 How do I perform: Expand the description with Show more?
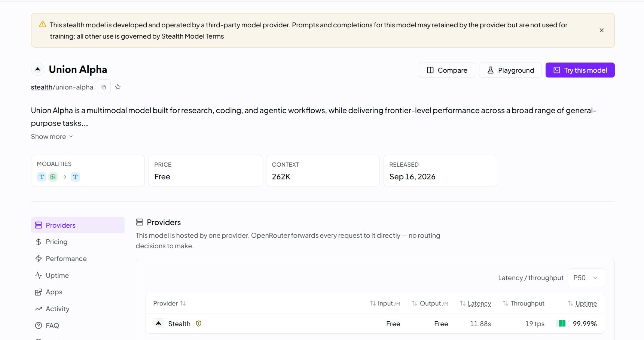(52, 137)
